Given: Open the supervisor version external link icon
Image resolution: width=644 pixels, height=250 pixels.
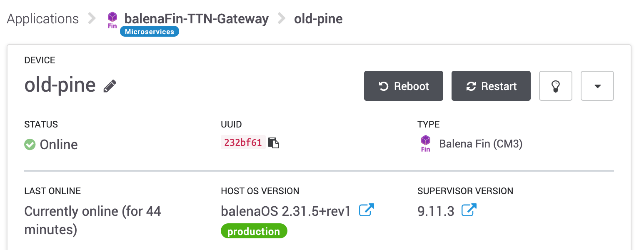Looking at the screenshot, I should pos(469,210).
